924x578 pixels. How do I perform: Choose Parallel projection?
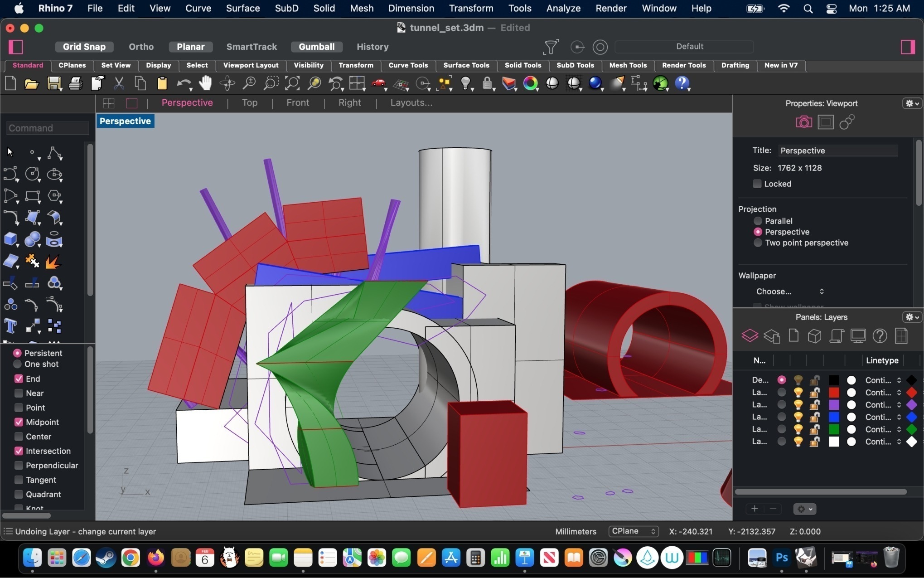pos(758,221)
